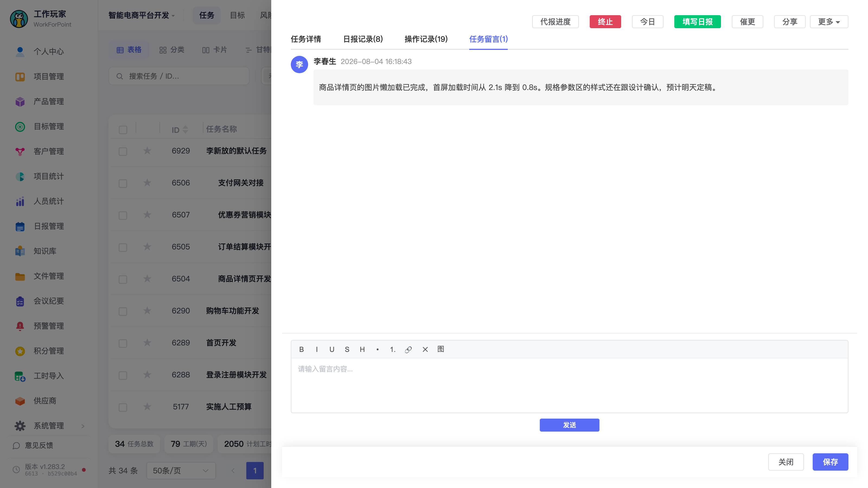Click the 搜索任务 / ID search field
Viewport: 868px width, 488px height.
179,76
